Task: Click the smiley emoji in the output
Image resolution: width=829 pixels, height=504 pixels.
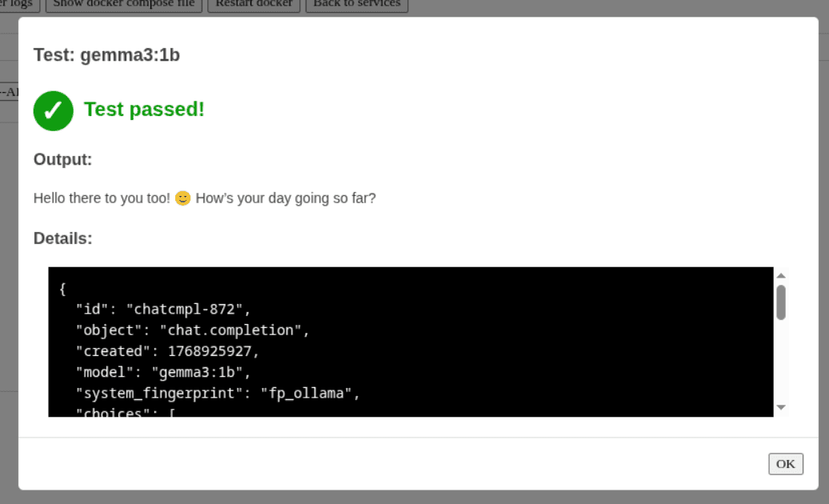Action: pos(183,198)
